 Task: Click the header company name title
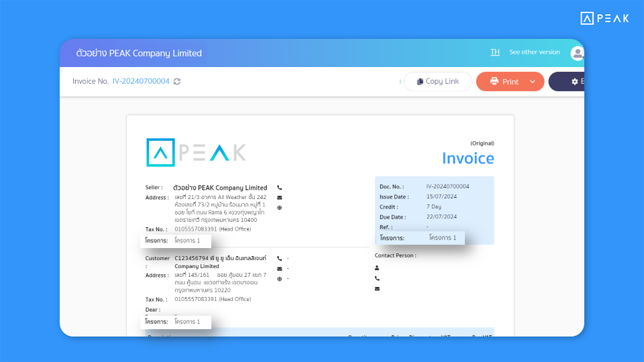point(139,53)
